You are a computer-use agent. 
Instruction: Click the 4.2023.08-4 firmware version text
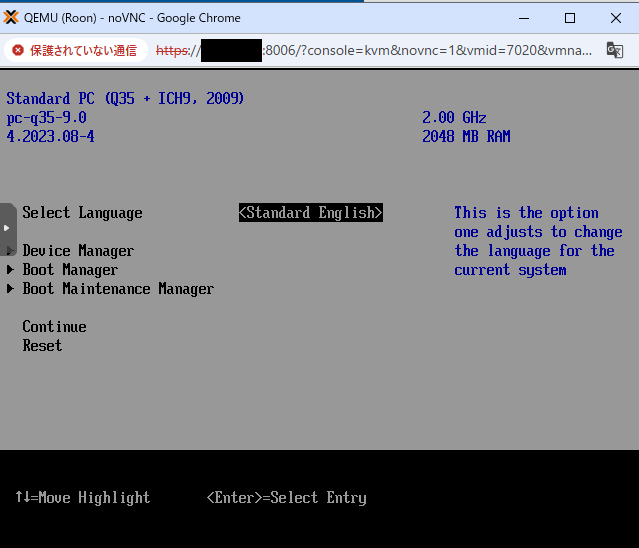[50, 136]
